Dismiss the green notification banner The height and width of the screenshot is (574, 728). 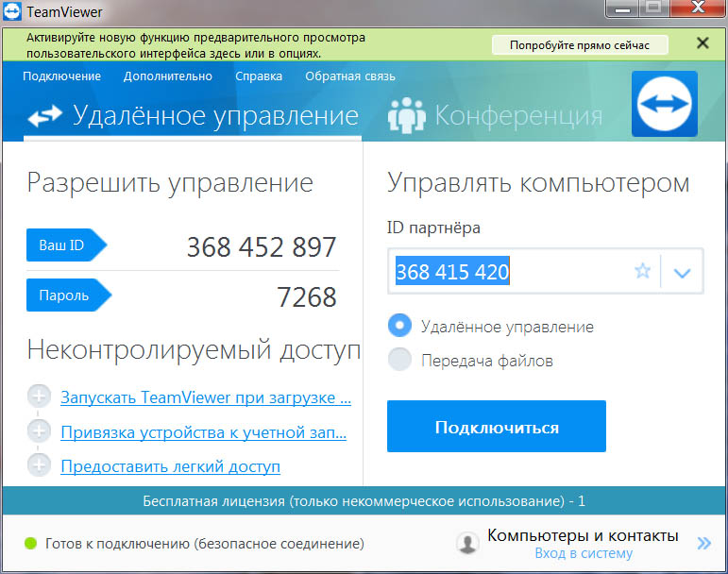[703, 43]
